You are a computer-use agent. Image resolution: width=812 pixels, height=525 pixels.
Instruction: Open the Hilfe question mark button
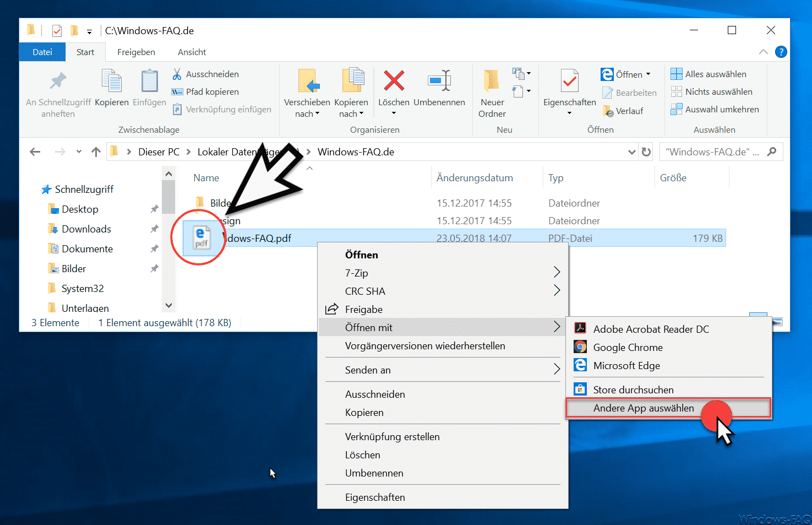click(781, 52)
